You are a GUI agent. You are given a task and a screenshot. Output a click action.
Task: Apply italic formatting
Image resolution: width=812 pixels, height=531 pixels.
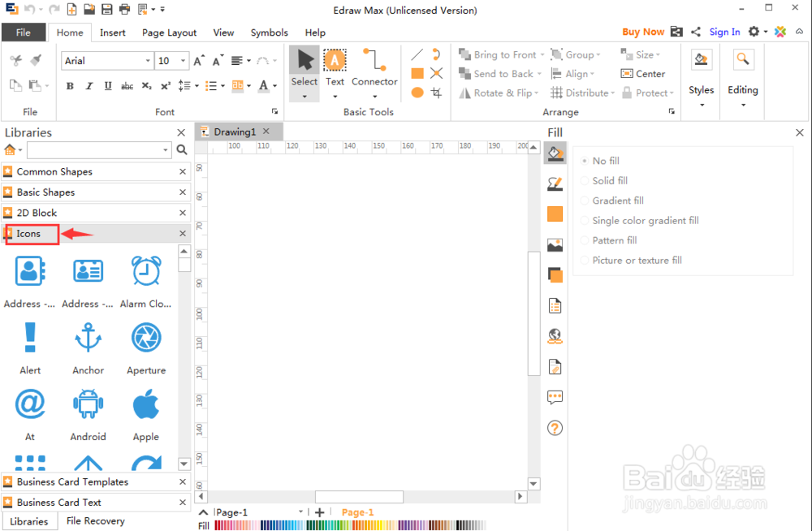tap(89, 86)
